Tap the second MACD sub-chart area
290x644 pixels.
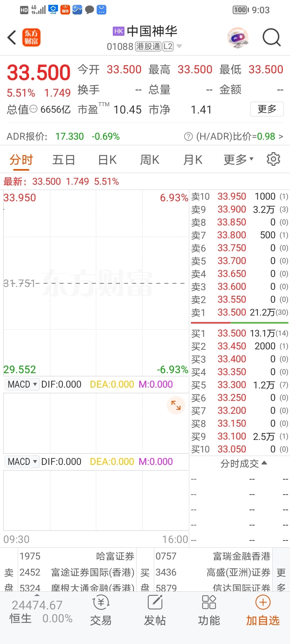(96, 500)
